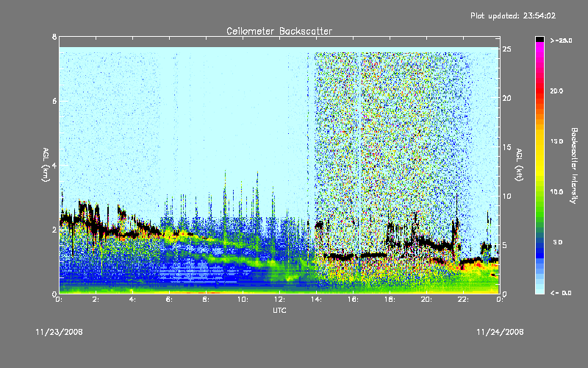Select the 'Plot updated: 23:54:02' timestamp
Screen dimensions: 588x368
tap(513, 15)
